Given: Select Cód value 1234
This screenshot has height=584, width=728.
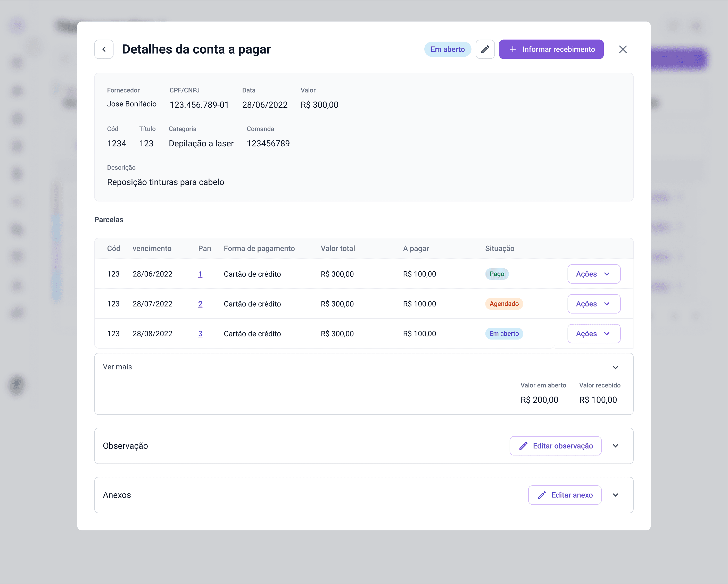Looking at the screenshot, I should click(117, 143).
